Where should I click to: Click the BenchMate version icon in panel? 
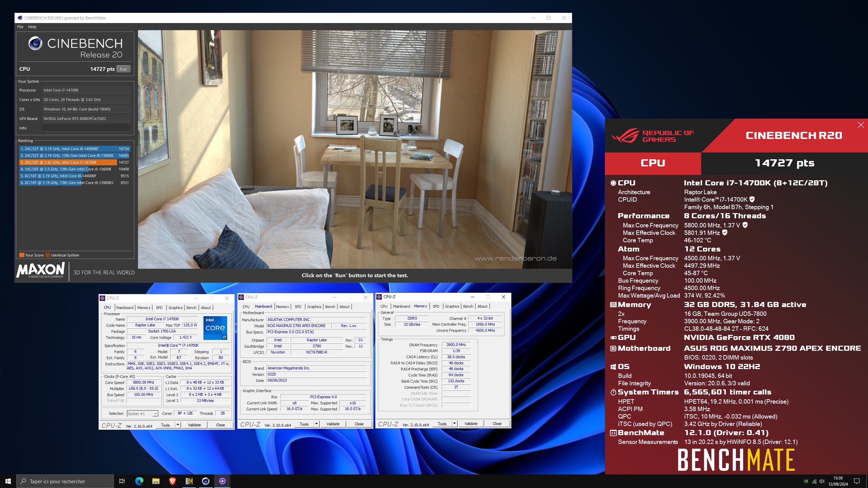click(x=613, y=433)
